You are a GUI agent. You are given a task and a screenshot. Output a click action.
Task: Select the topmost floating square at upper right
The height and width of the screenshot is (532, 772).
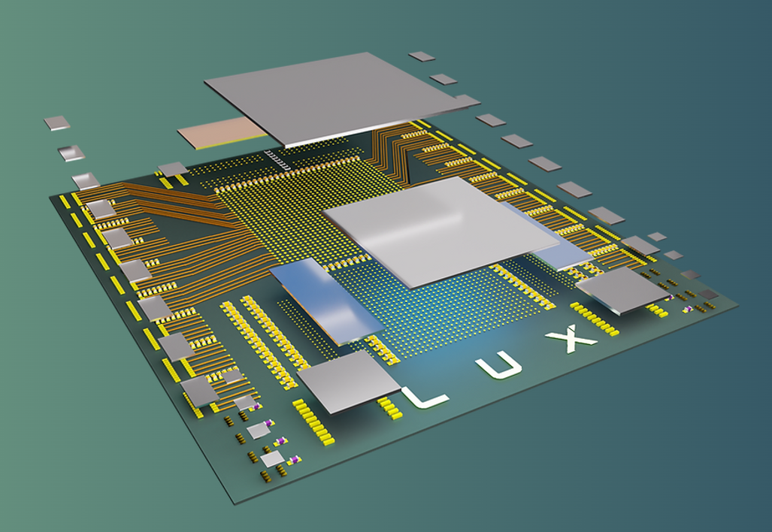tap(421, 56)
